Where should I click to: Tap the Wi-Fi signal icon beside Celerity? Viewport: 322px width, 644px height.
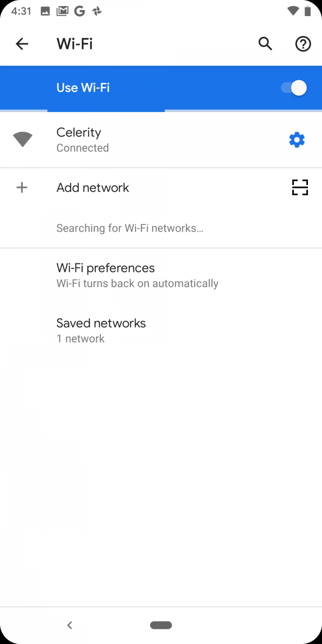click(23, 140)
